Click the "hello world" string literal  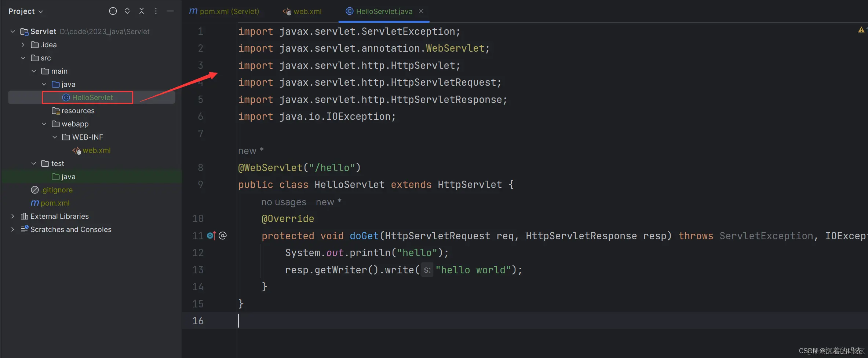473,270
